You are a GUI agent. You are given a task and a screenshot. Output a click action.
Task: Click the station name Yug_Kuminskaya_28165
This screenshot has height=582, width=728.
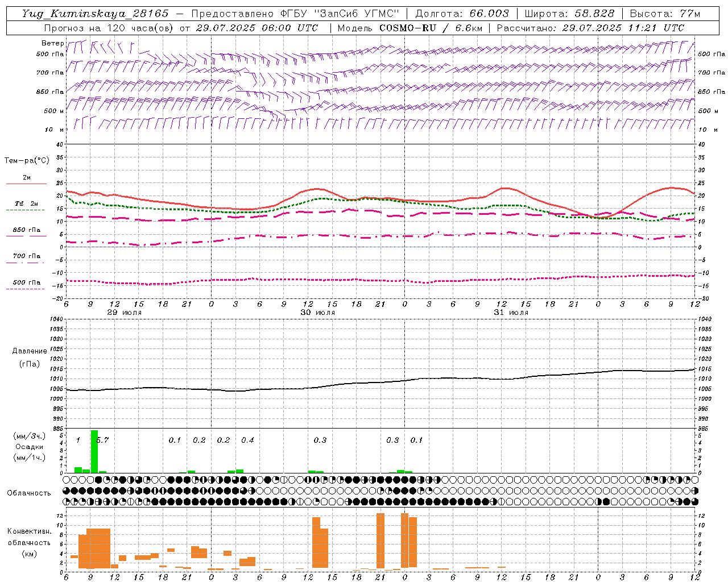pyautogui.click(x=95, y=14)
